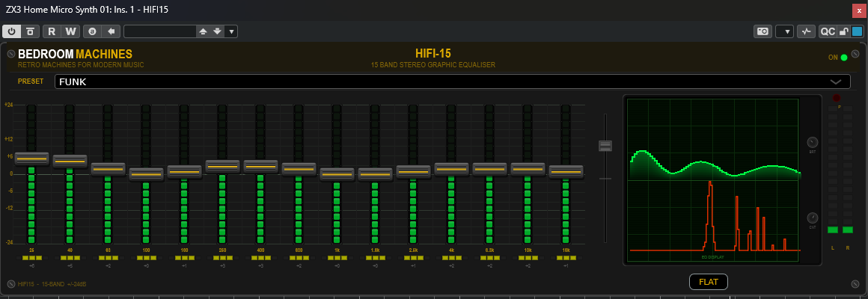Image resolution: width=868 pixels, height=299 pixels.
Task: Click the 2.5k band fader
Action: tap(414, 172)
